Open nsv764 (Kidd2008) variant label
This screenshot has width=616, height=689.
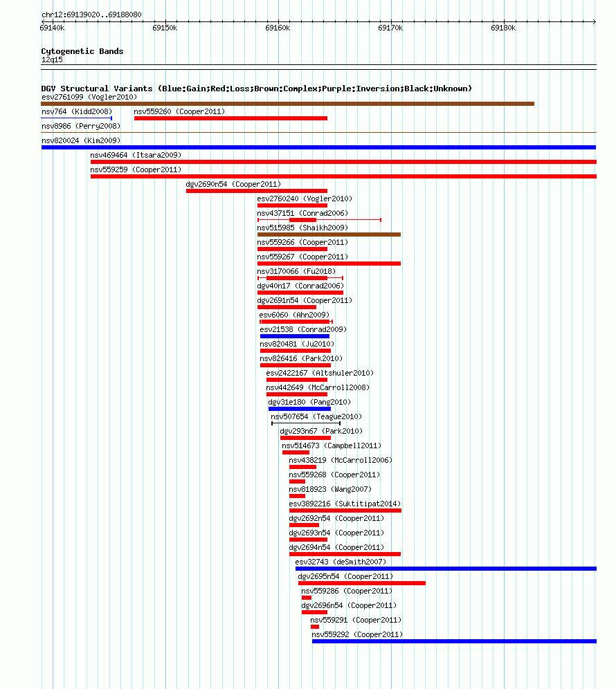click(x=77, y=111)
